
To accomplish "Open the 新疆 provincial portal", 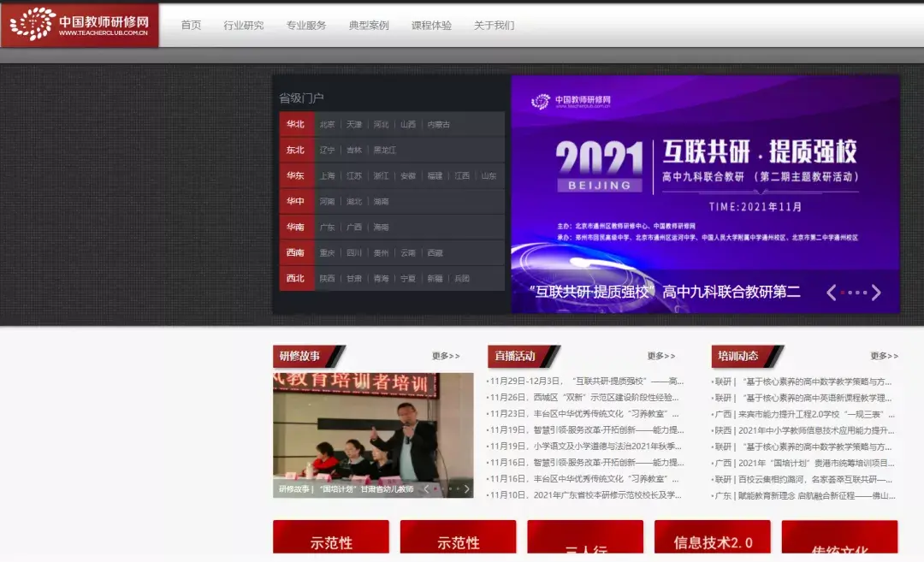I will click(x=435, y=279).
